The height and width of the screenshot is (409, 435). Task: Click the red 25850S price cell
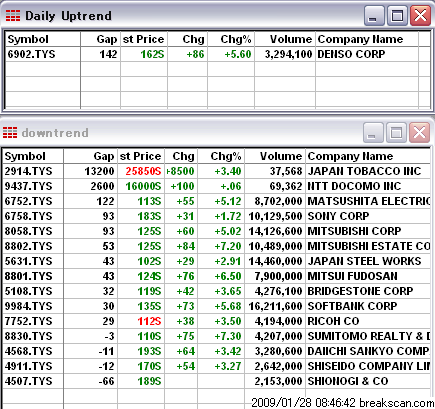[143, 171]
